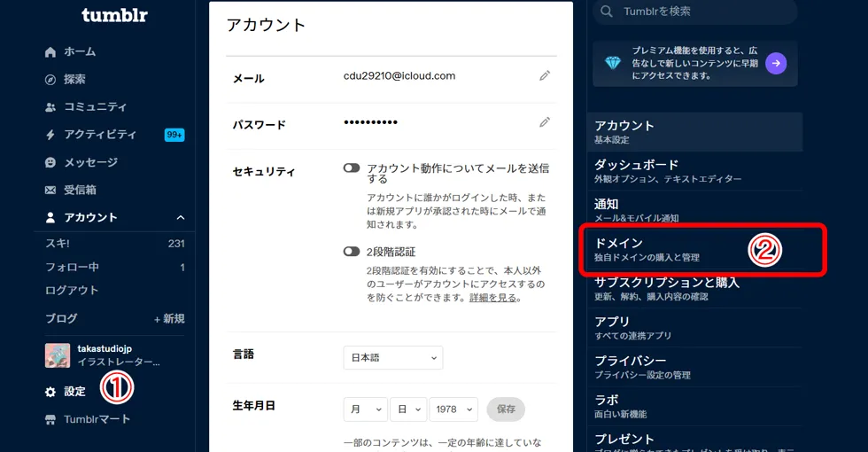Open ラボ settings tab
This screenshot has height=452, width=868.
pyautogui.click(x=695, y=406)
